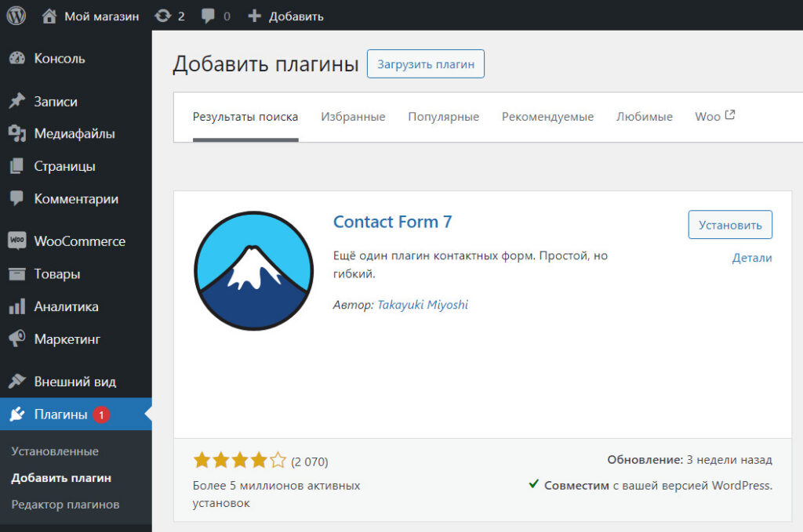The height and width of the screenshot is (532, 803).
Task: Click the plus icon next to Добавить
Action: (x=255, y=16)
